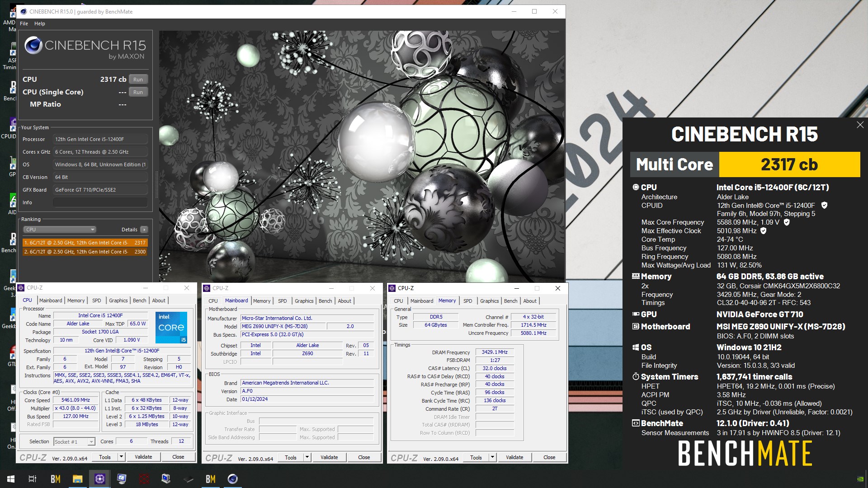Click the shield icon after Max Core Frequency

(x=787, y=222)
